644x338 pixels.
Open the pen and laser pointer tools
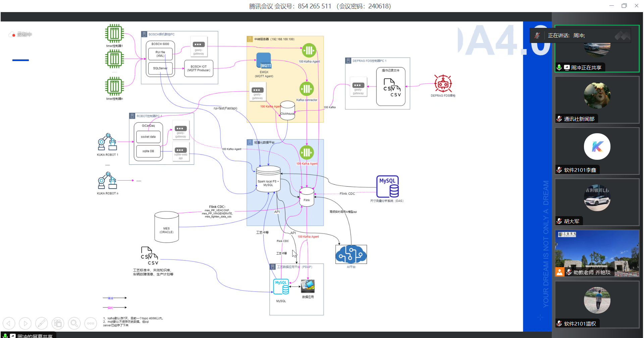[x=42, y=324]
